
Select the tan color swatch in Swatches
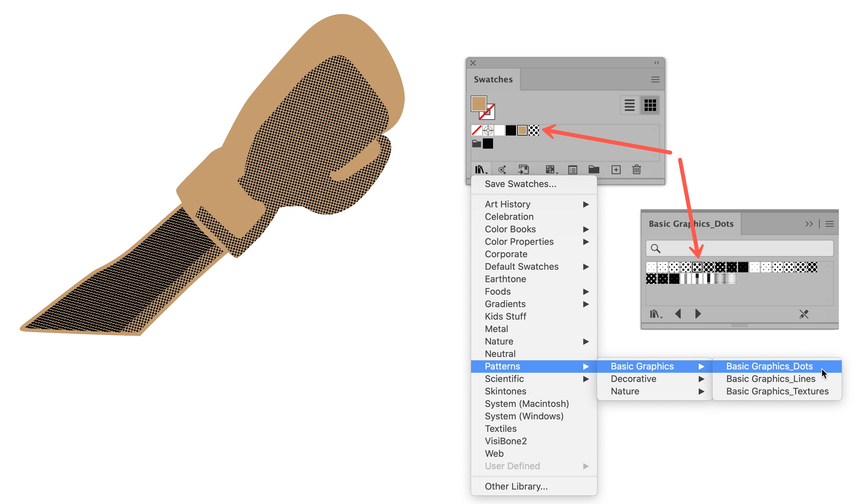tap(522, 130)
